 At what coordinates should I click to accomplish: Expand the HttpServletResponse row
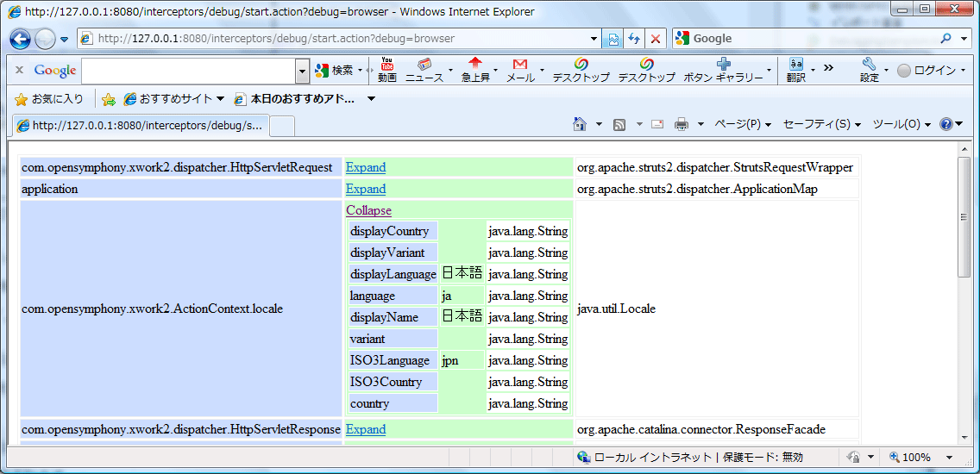click(x=366, y=429)
